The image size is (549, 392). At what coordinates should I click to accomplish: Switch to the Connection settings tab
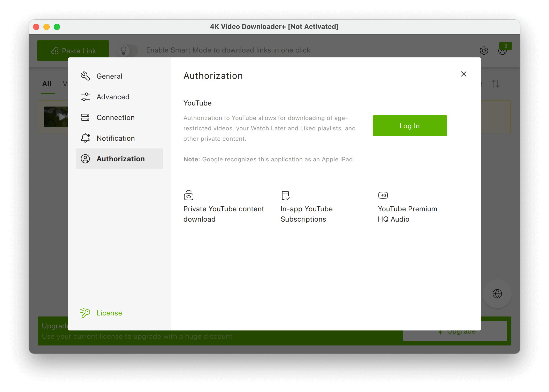coord(119,117)
